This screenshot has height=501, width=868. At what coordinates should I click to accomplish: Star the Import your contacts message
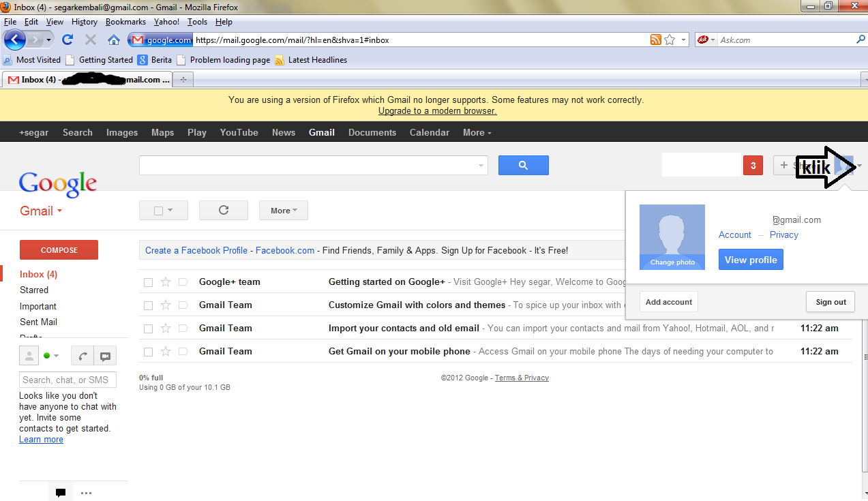click(166, 329)
